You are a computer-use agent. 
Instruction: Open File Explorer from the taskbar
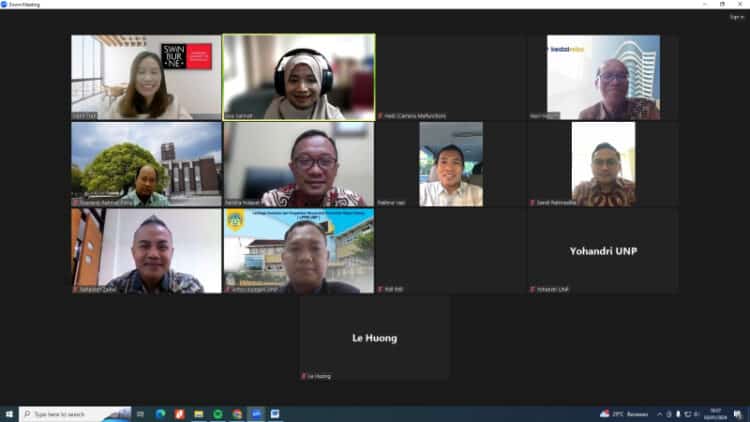point(199,414)
